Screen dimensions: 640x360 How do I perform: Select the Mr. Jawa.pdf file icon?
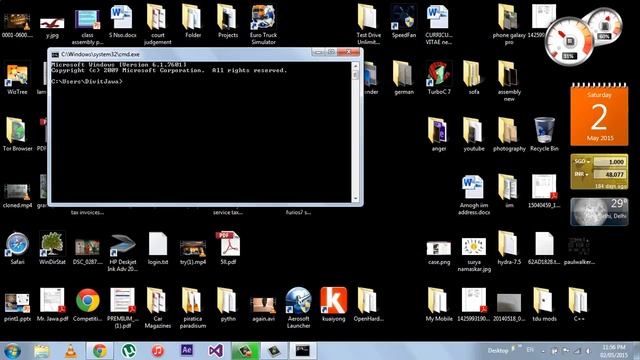pos(52,304)
